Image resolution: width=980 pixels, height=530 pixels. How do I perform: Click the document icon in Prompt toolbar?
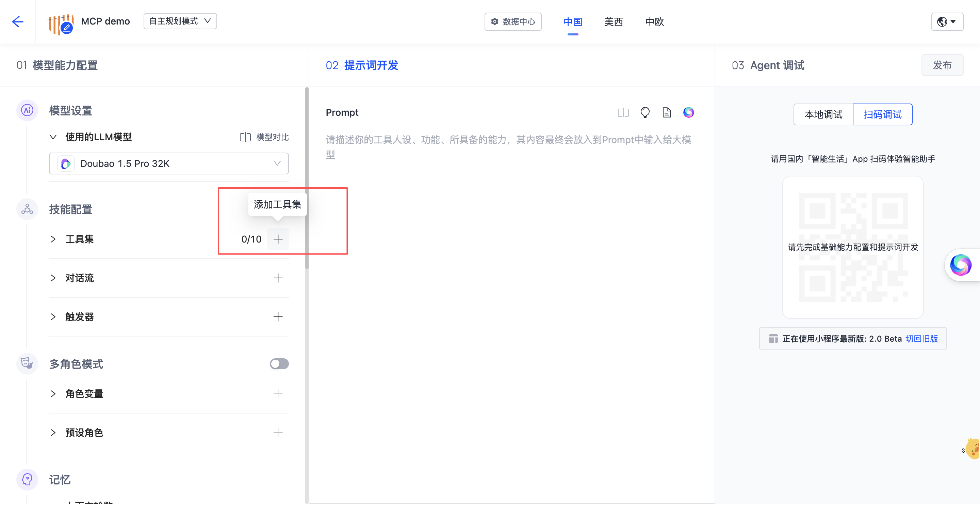[667, 112]
